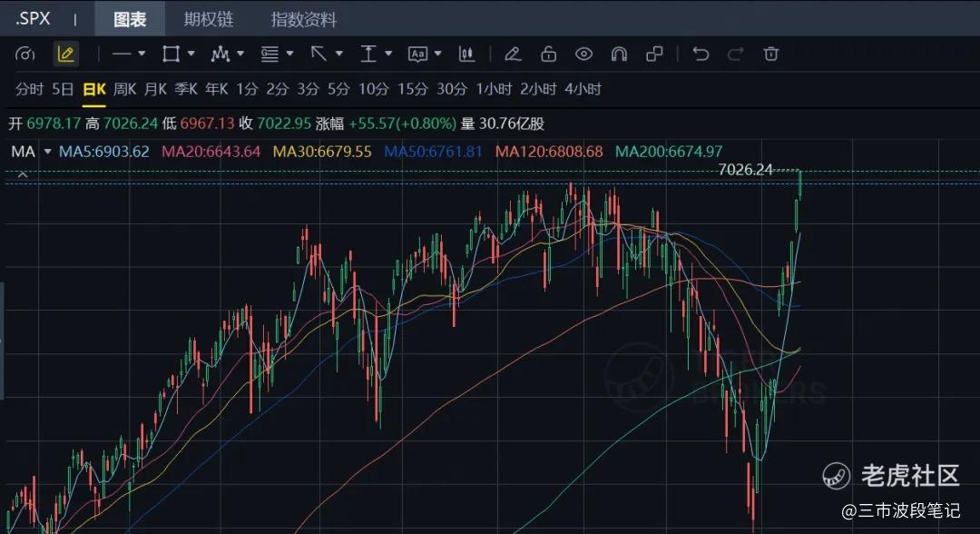Click the MA30:6679.55 value
This screenshot has width=980, height=534.
322,152
